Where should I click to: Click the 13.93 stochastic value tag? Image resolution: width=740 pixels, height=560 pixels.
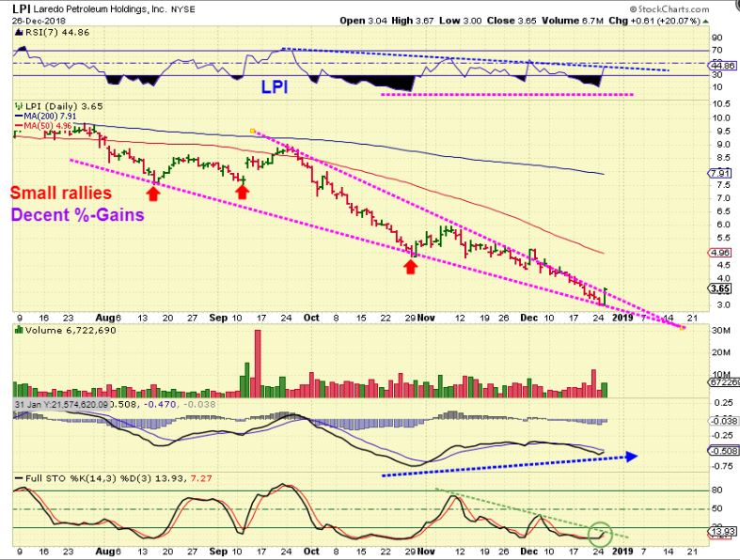(723, 532)
